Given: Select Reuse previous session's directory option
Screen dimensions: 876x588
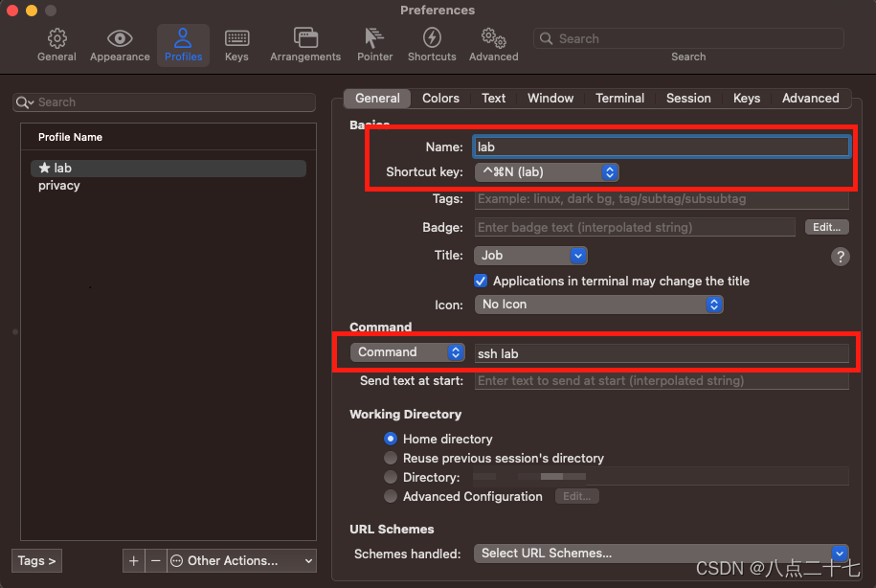Looking at the screenshot, I should (x=391, y=458).
